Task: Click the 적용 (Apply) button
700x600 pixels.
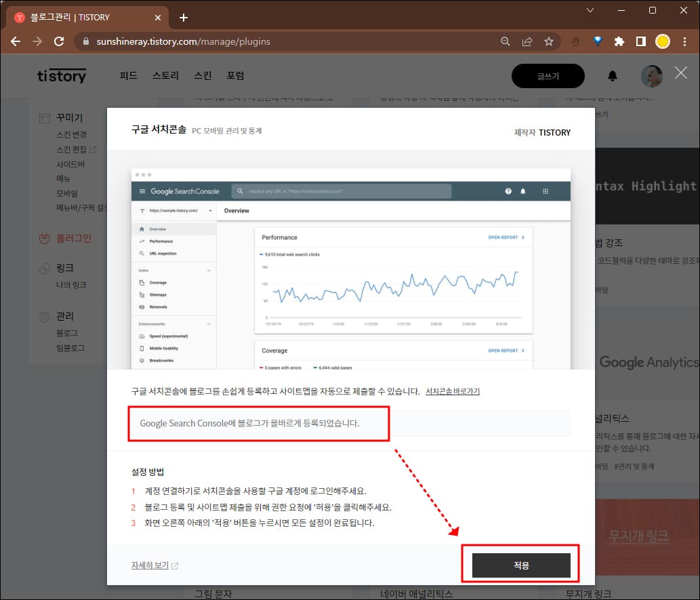Action: point(521,565)
